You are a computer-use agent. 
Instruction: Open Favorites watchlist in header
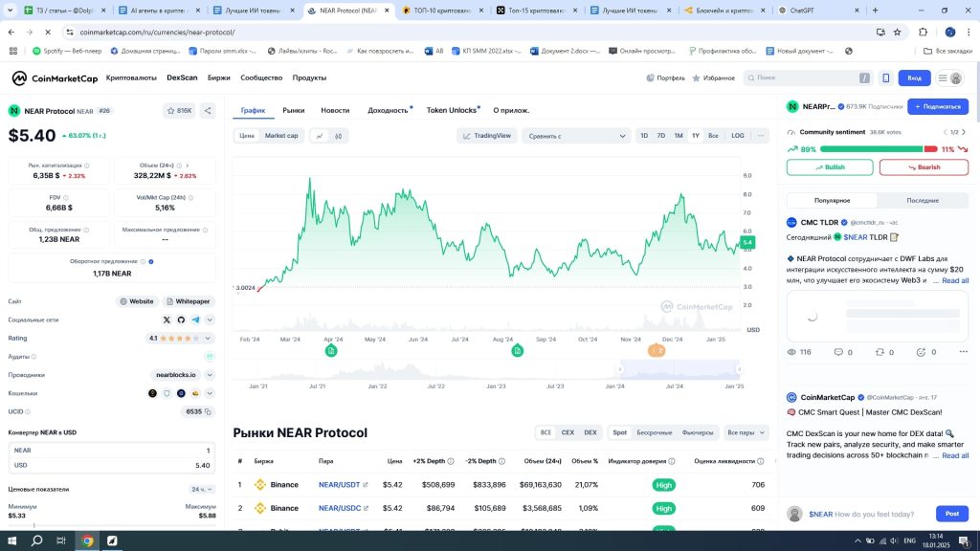point(713,78)
